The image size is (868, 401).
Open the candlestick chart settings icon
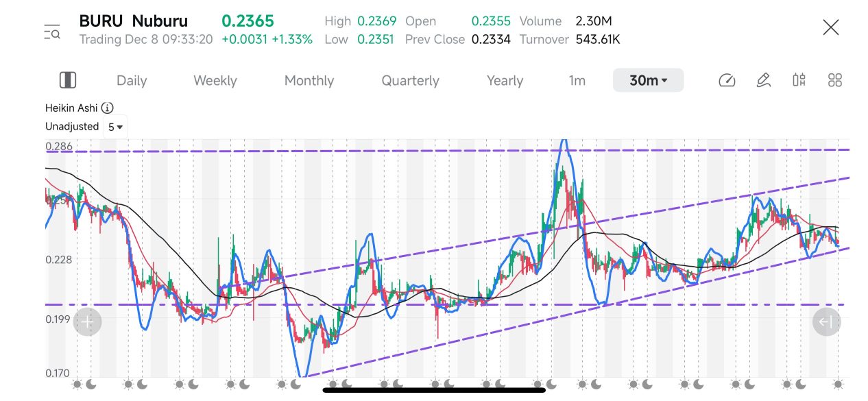coord(799,80)
